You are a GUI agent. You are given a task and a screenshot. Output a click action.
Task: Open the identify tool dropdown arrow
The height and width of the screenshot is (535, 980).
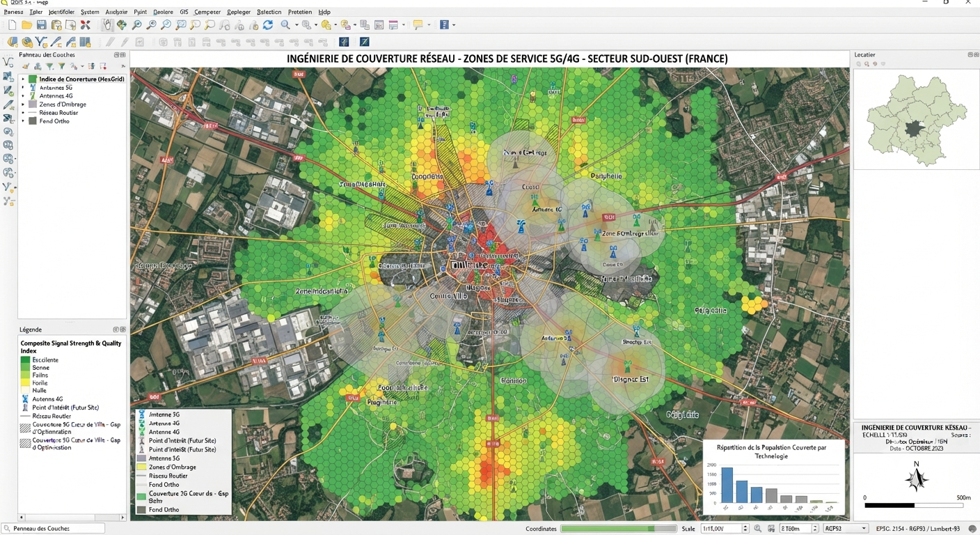(297, 25)
